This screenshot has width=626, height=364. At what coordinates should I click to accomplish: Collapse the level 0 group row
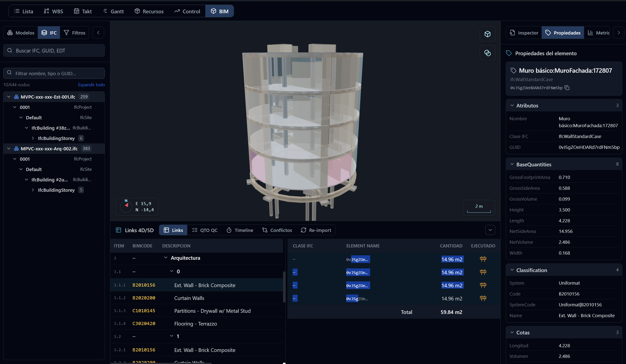171,271
